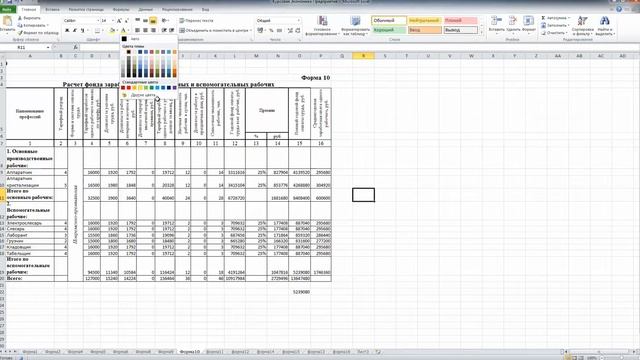Toggle Center horizontal alignment
This screenshot has height=360, width=640.
click(145, 30)
